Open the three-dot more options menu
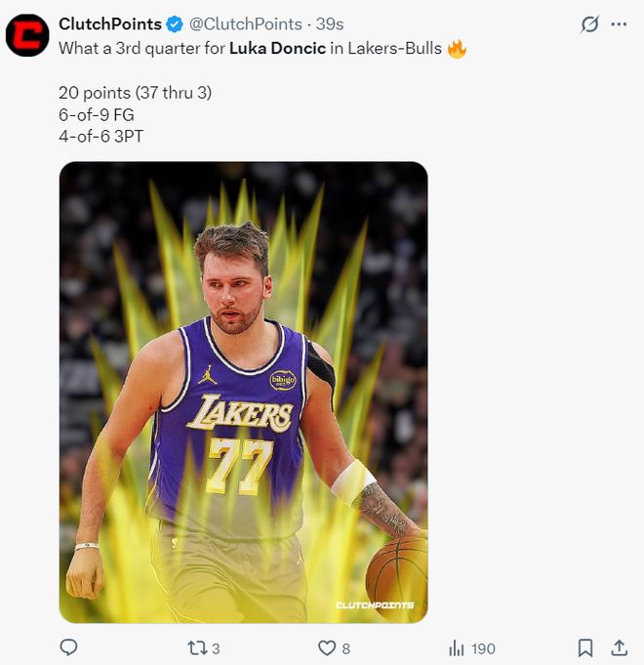The height and width of the screenshot is (665, 644). coord(619,24)
